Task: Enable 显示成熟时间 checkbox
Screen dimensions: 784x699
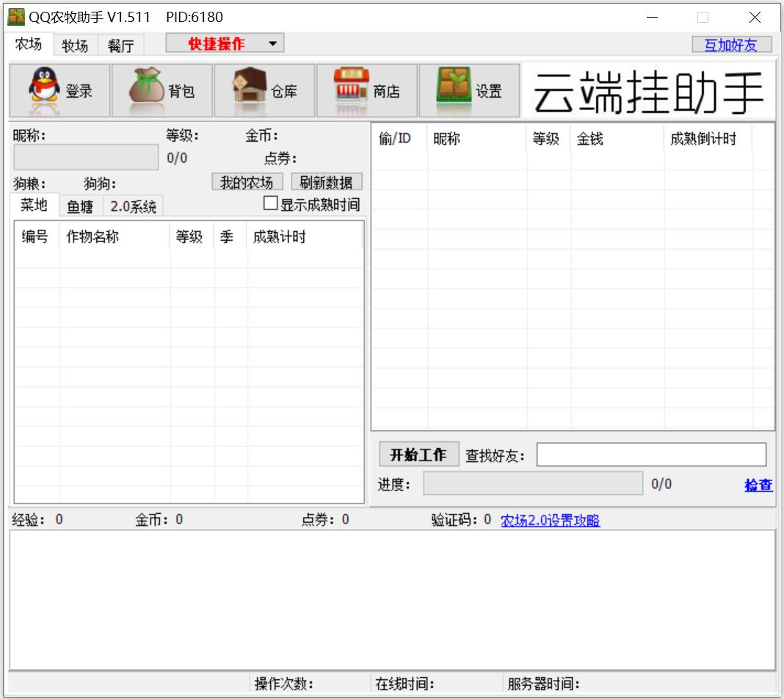Action: coord(271,204)
